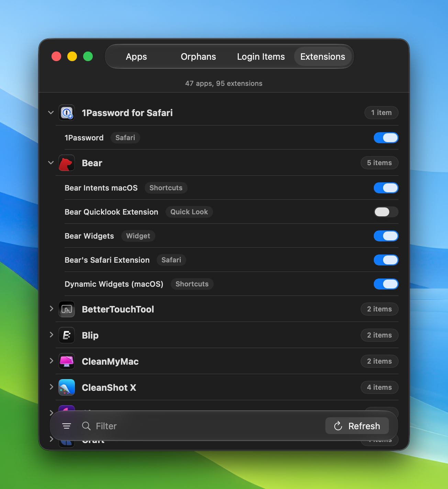Screen dimensions: 448x489
Task: Click the Widget tag beside Bear Widgets
Action: tap(138, 236)
